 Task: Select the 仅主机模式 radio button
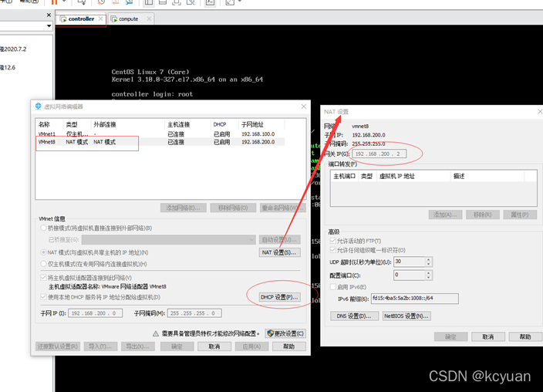click(x=44, y=264)
